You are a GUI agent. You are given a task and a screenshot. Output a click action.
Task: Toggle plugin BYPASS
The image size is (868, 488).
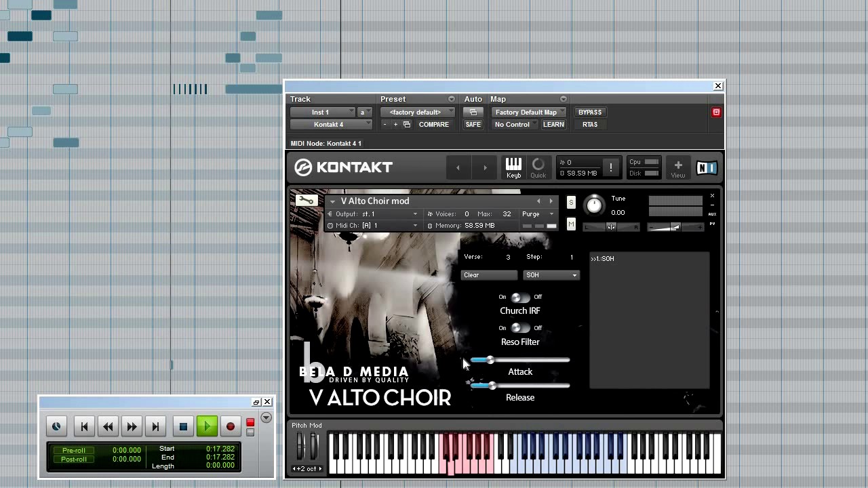click(x=590, y=113)
